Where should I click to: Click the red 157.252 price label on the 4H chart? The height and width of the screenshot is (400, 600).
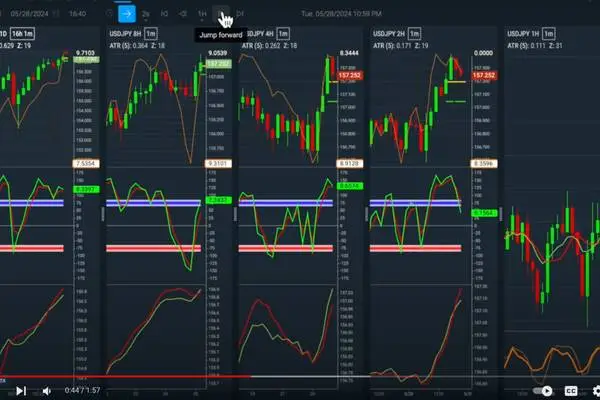350,75
